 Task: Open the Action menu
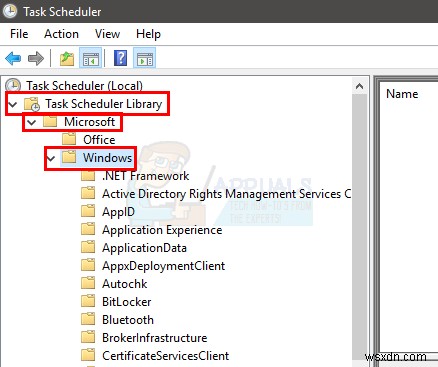61,34
